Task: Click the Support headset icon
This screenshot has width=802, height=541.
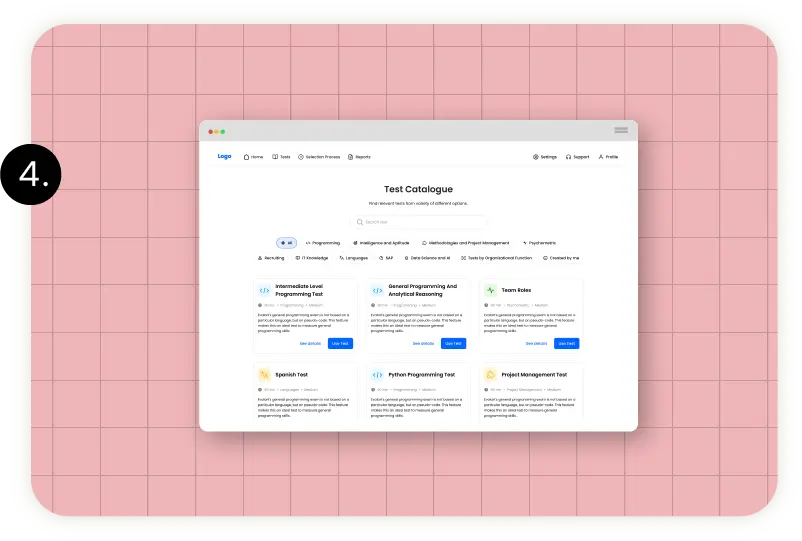Action: 569,157
